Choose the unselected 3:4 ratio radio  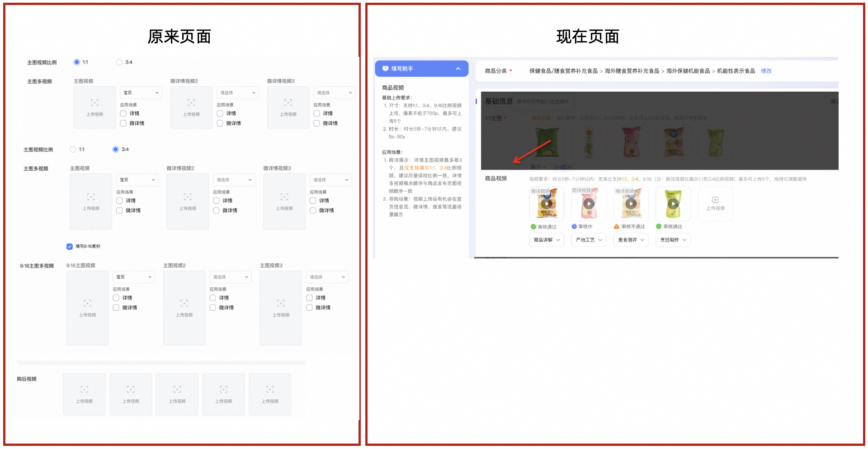(x=119, y=62)
